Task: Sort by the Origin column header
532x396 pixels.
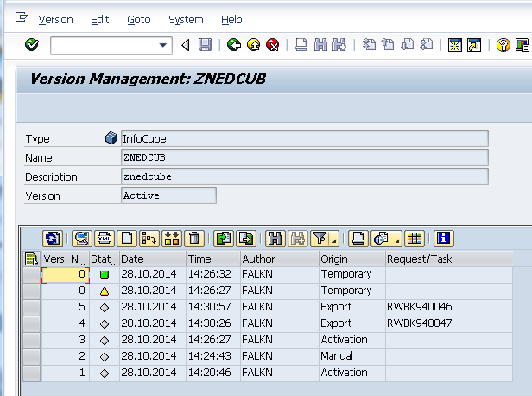Action: 351,259
